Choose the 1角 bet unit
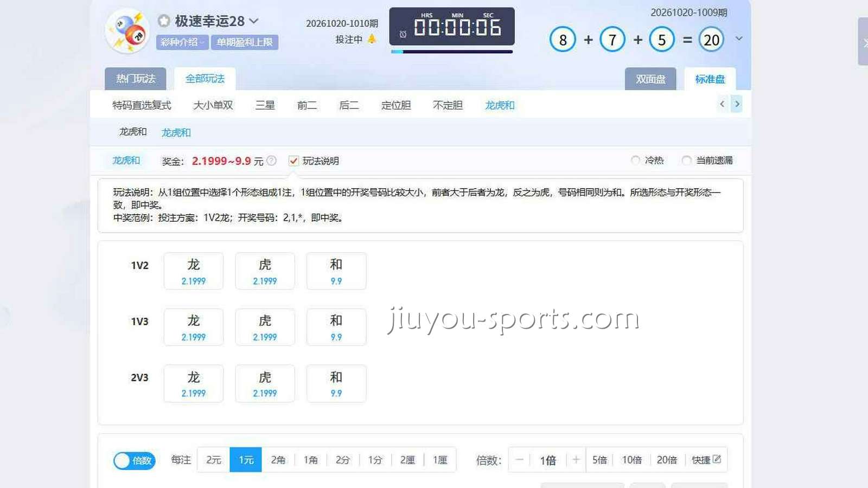Image resolution: width=868 pixels, height=488 pixels. coord(311,460)
